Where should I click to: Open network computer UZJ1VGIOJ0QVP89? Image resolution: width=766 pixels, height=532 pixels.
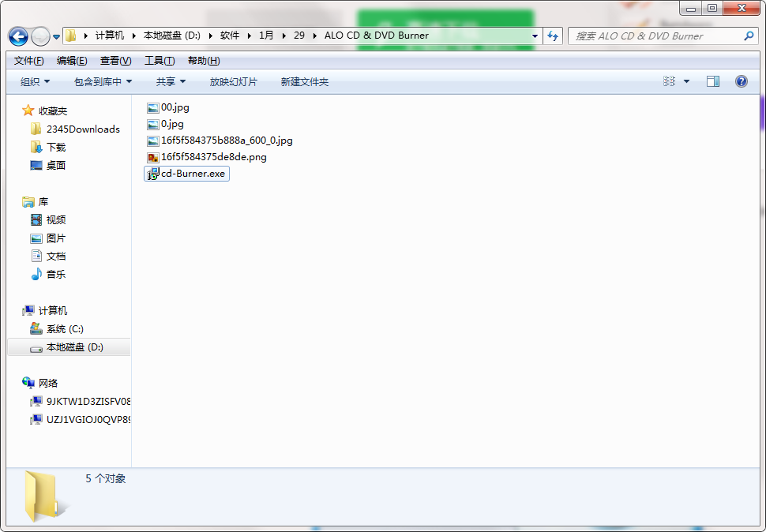coord(80,419)
